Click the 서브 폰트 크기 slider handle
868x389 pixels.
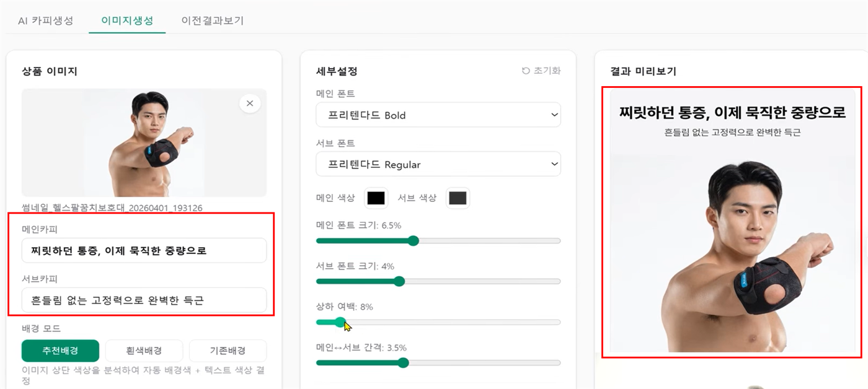coord(399,281)
